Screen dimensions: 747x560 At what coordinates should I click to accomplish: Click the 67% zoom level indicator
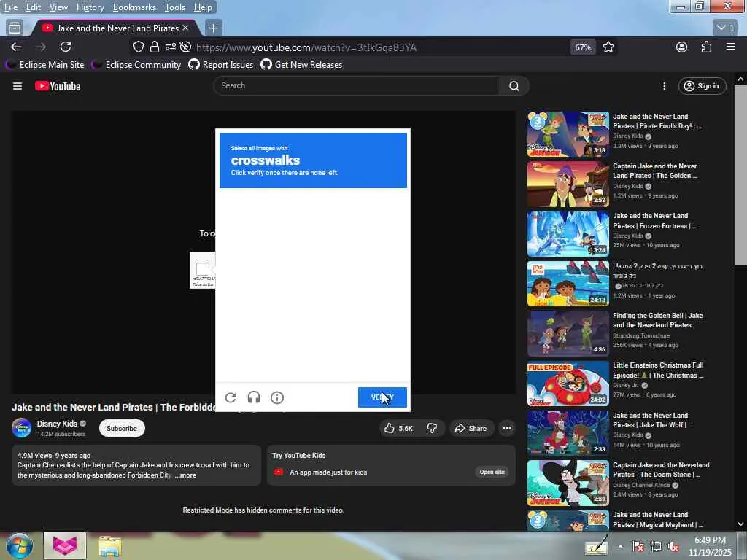point(583,47)
